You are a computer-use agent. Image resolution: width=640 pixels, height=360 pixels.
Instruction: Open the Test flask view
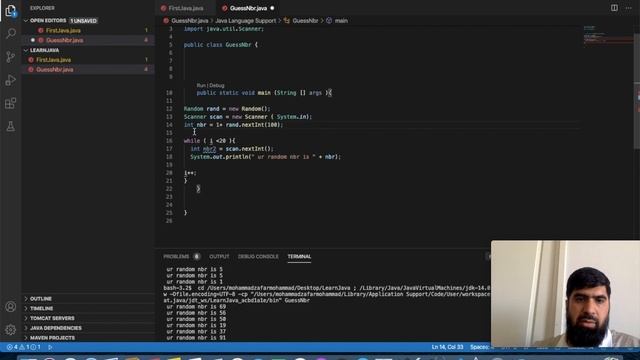(x=11, y=127)
